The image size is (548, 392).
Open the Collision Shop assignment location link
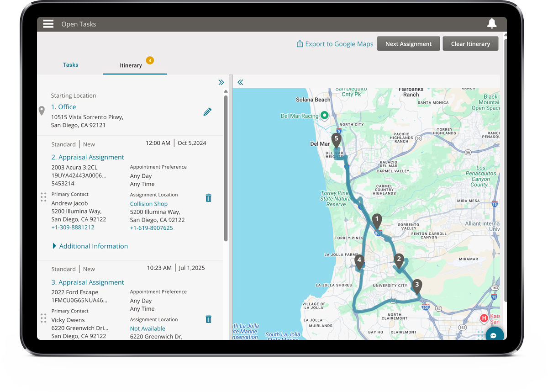point(148,203)
